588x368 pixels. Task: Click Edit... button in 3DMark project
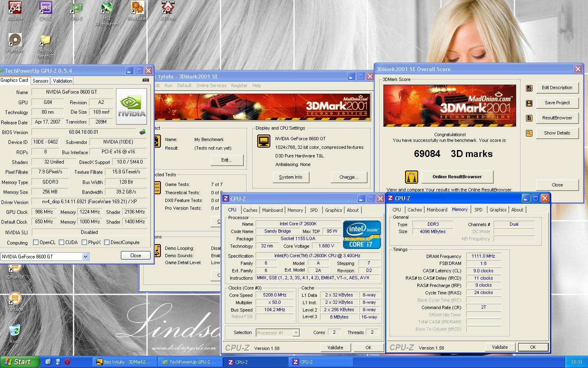point(227,160)
